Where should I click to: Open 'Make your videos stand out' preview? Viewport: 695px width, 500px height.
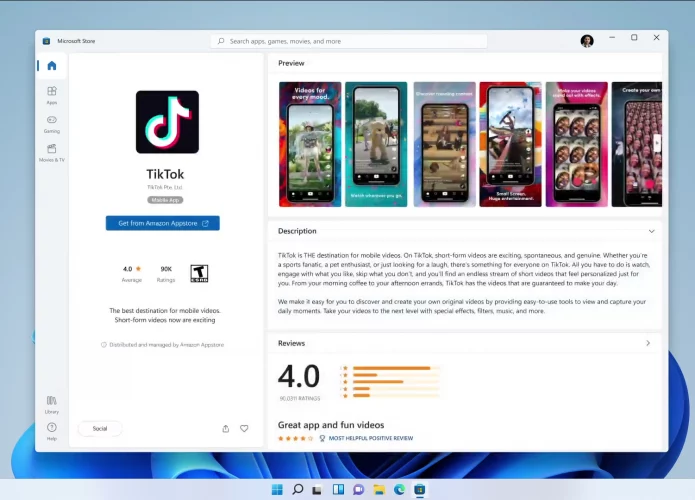[577, 145]
